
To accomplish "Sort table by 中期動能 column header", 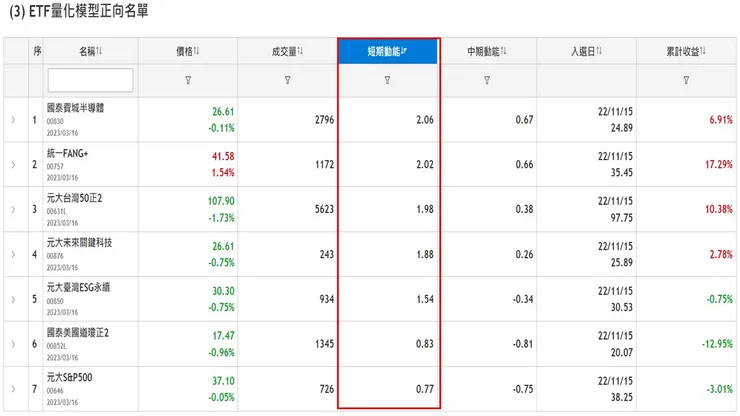I will [x=487, y=51].
